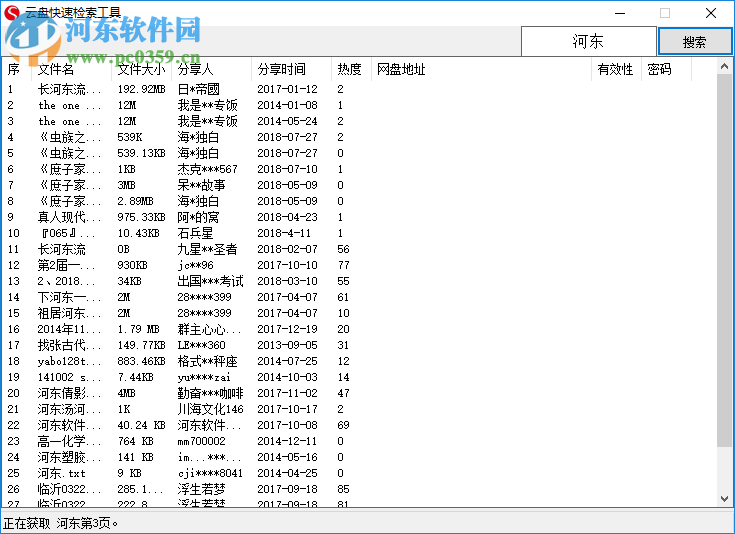Select row 2 with date 2014-01-08

(x=359, y=105)
